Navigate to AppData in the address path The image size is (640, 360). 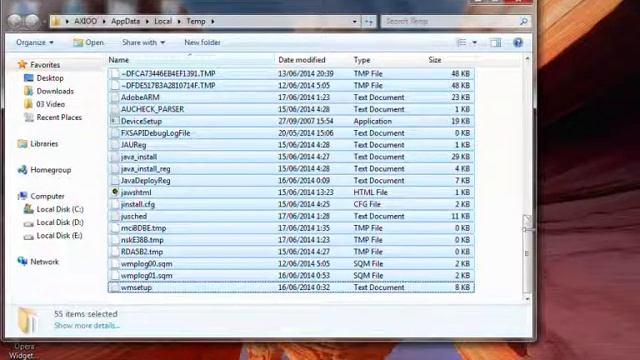point(125,21)
